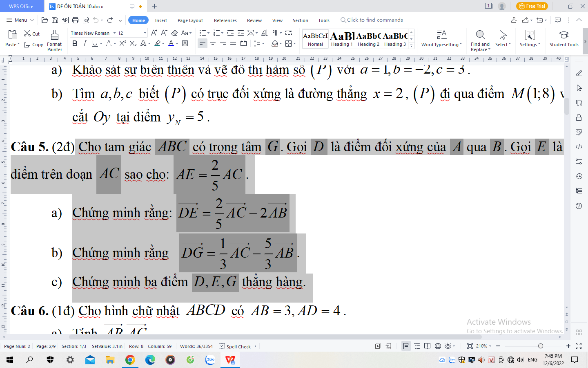Click the Format Painter icon
Screen dimensions: 588x368
click(54, 35)
